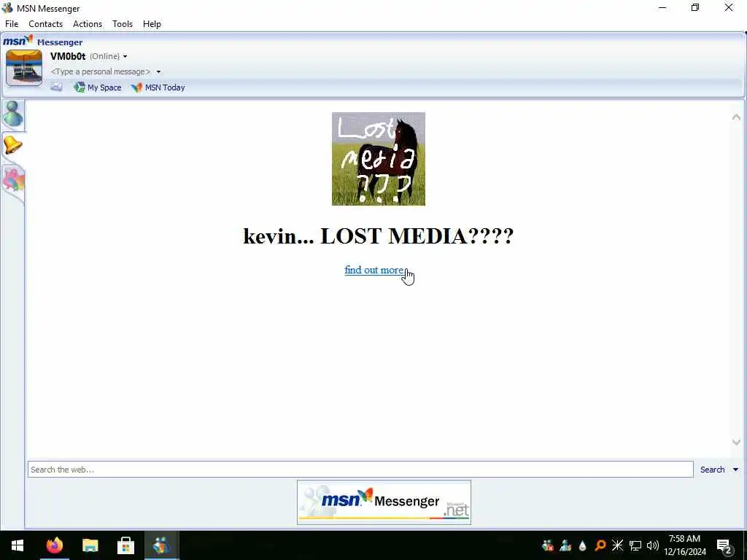Follow the 'find out more' link
This screenshot has width=747, height=560.
(374, 270)
